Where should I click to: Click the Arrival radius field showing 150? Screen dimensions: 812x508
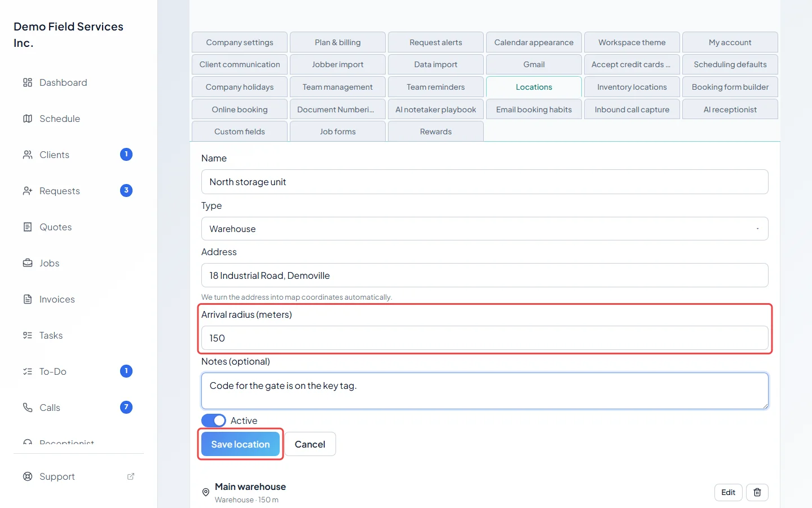tap(485, 338)
